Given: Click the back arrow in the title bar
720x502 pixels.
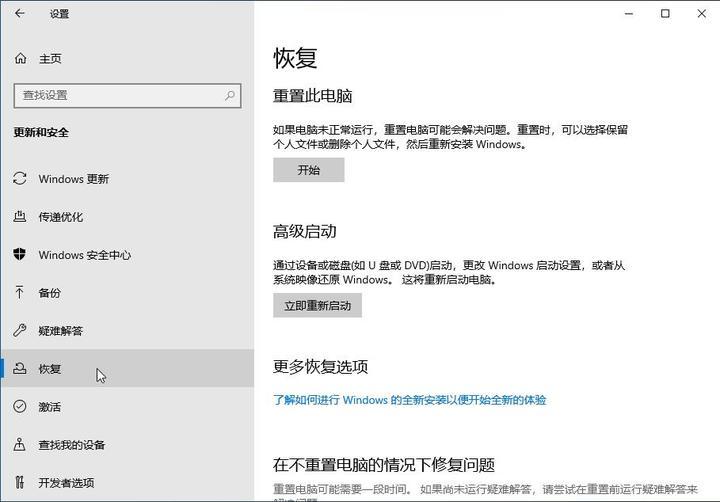Looking at the screenshot, I should 21,15.
